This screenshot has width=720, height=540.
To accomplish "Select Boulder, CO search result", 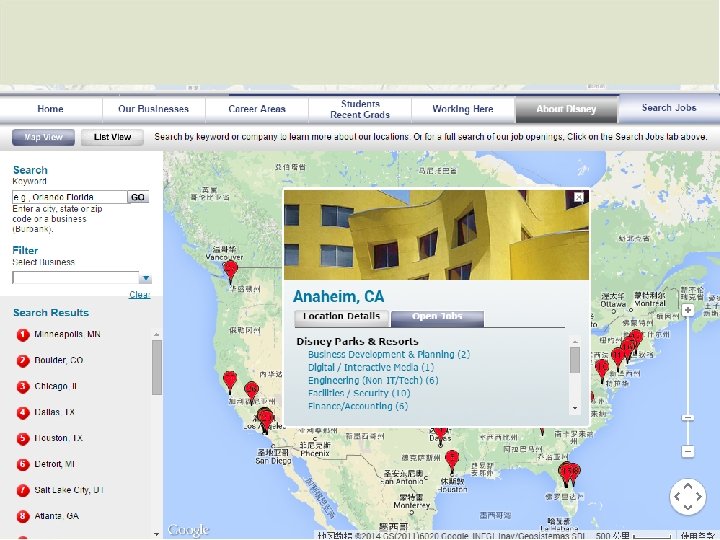I will tap(58, 360).
